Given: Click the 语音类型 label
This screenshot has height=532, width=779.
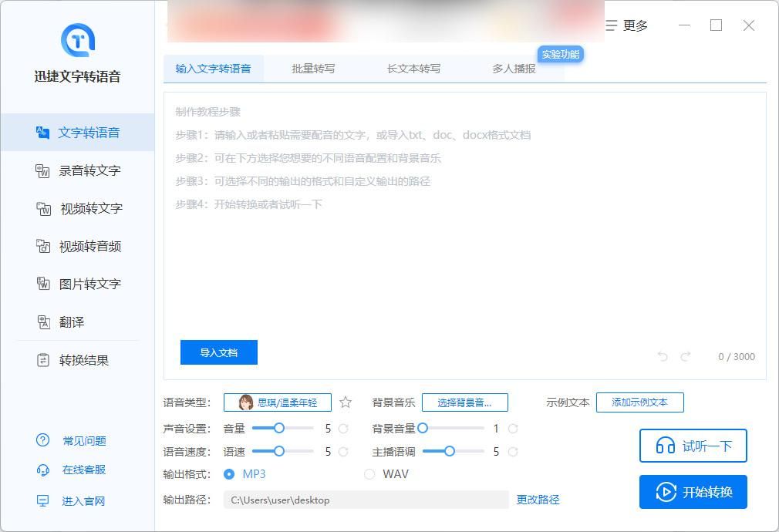Looking at the screenshot, I should (x=187, y=402).
